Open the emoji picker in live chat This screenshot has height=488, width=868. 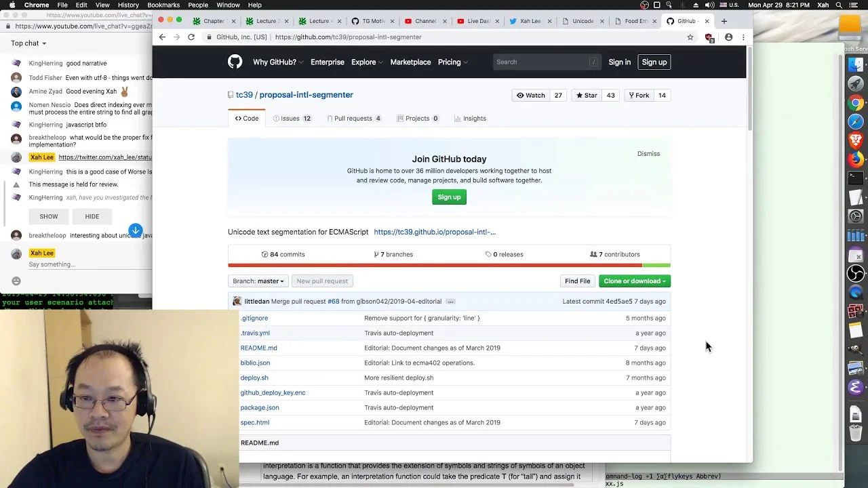tap(16, 281)
